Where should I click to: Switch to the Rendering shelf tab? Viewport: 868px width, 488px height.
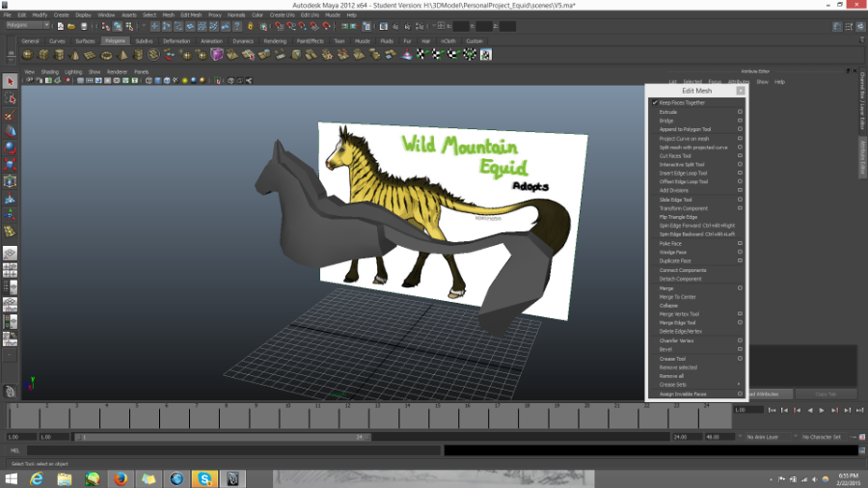275,41
